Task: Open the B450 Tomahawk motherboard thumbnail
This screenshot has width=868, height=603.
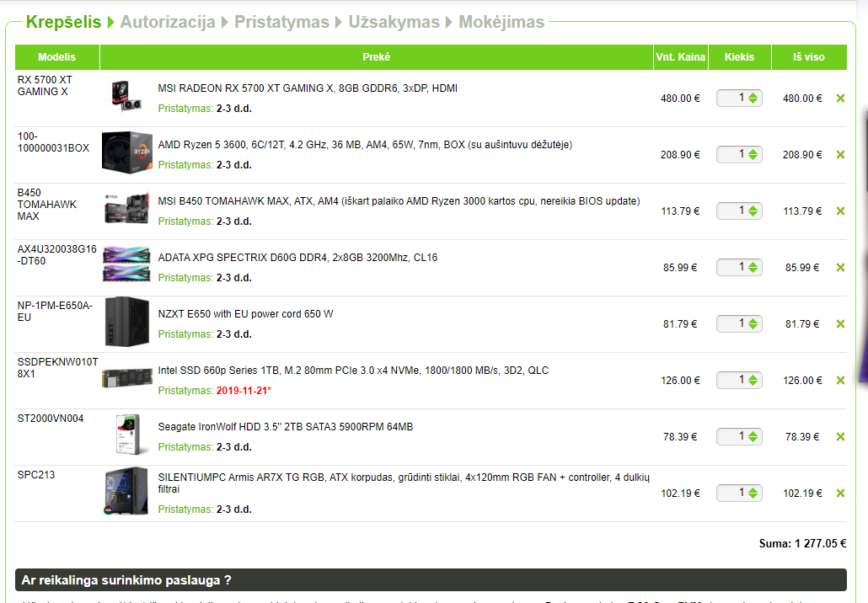Action: pyautogui.click(x=126, y=209)
